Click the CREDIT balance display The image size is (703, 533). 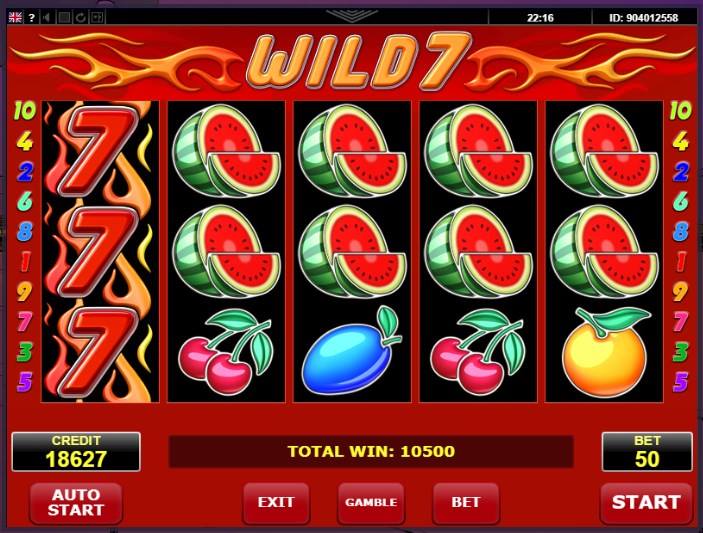[x=76, y=452]
